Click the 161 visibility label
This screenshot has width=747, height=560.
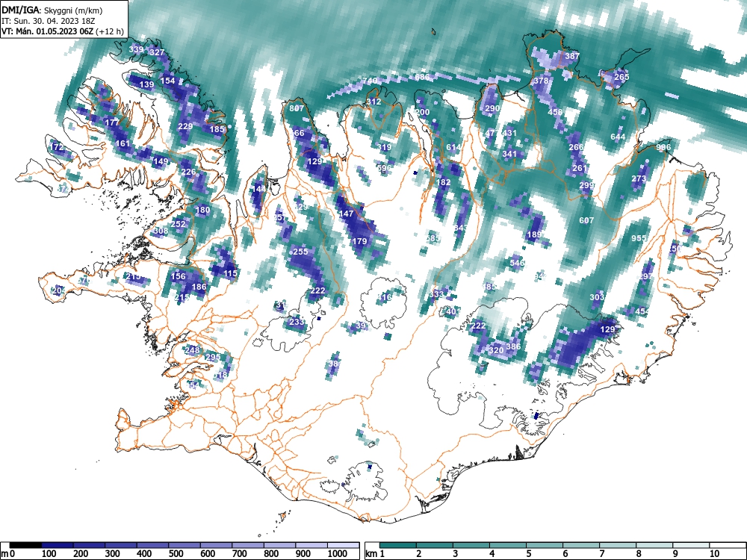pos(123,144)
